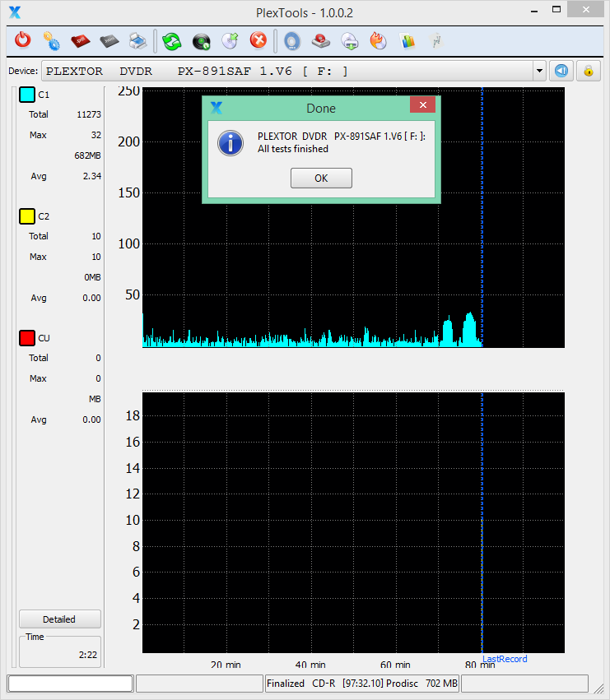
Task: Click the elapsed Time value 2:22
Action: [88, 655]
